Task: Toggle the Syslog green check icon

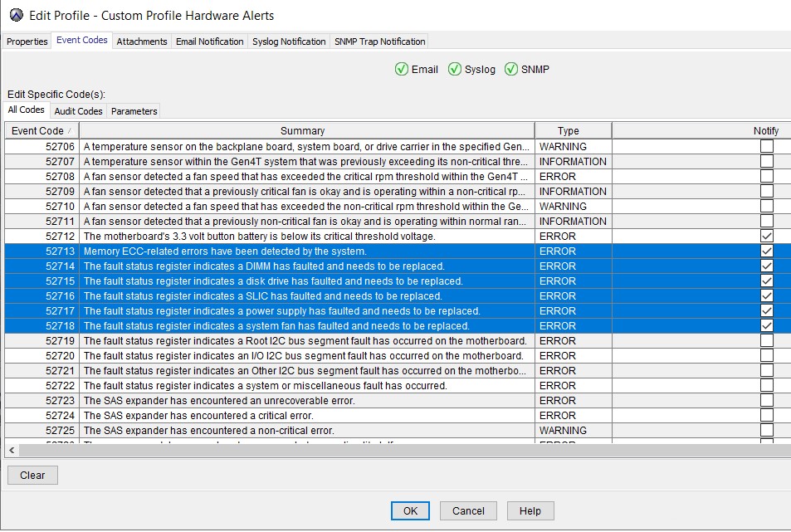Action: click(455, 69)
